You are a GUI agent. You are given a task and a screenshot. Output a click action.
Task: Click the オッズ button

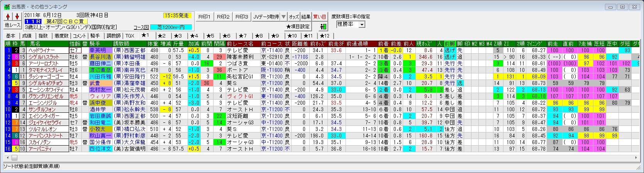294,17
